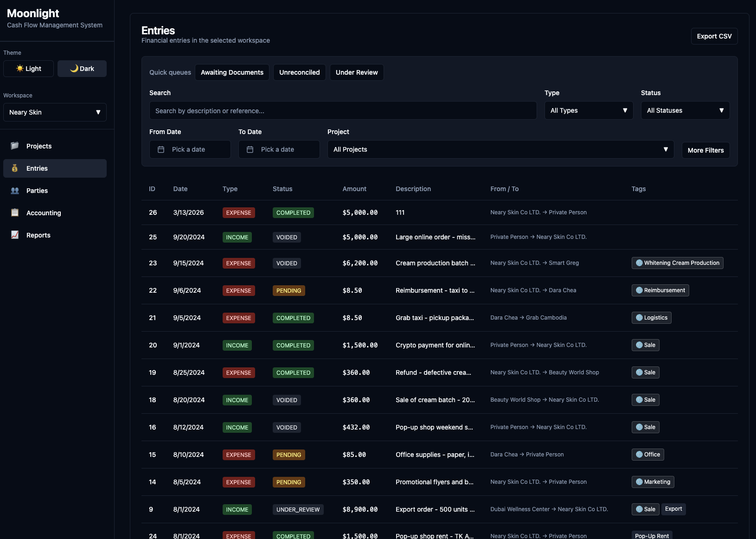Click the Date column header
The image size is (756, 539).
point(180,189)
